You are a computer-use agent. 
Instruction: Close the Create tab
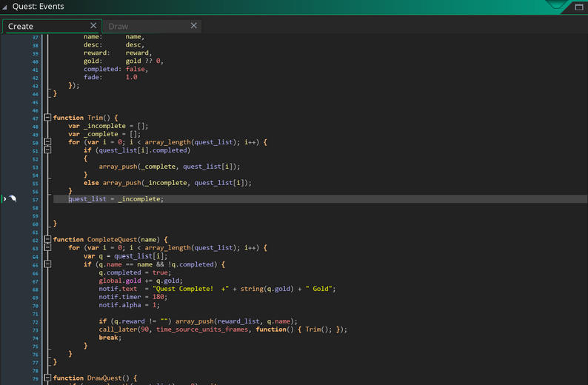tap(93, 25)
